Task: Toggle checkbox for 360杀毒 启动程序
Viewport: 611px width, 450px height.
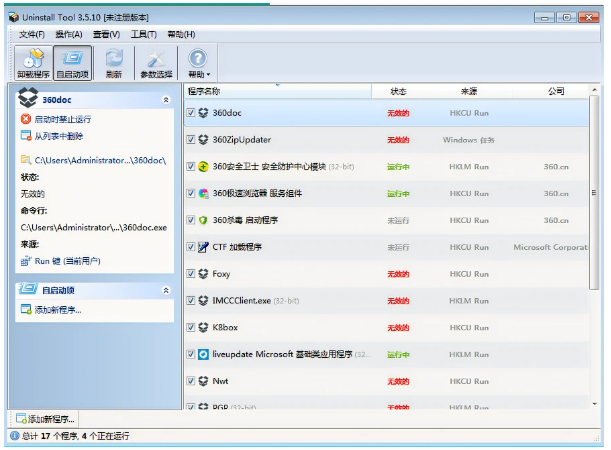Action: coord(191,220)
